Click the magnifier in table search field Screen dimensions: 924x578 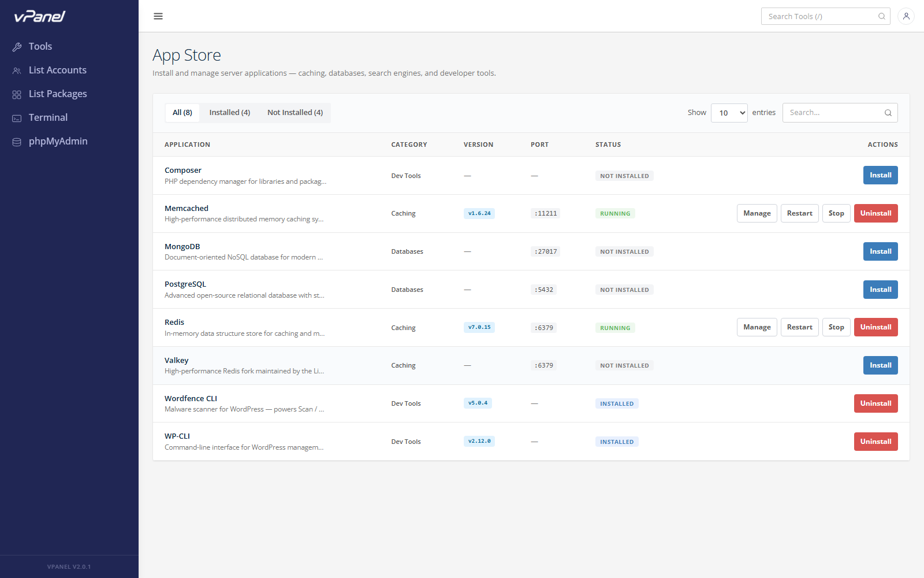click(x=888, y=113)
